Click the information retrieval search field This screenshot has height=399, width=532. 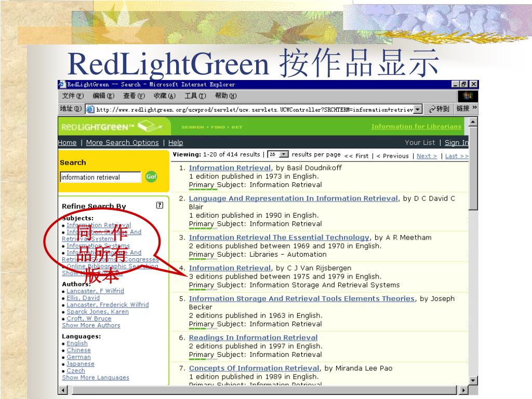pyautogui.click(x=100, y=177)
